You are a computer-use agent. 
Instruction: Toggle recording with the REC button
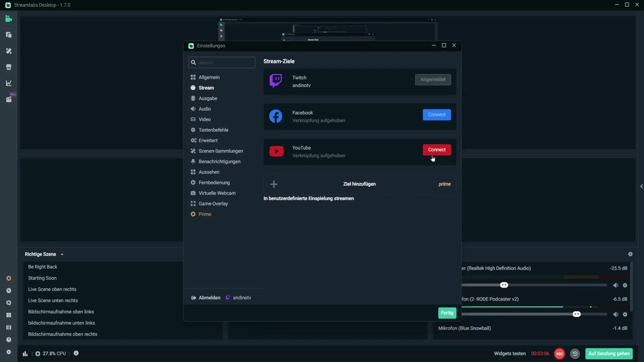click(559, 354)
